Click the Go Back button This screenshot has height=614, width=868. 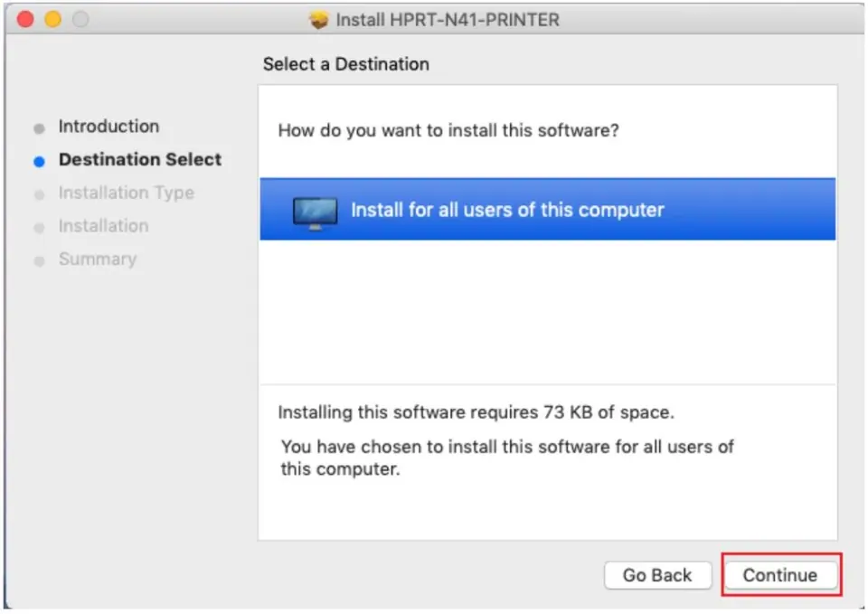coord(657,575)
